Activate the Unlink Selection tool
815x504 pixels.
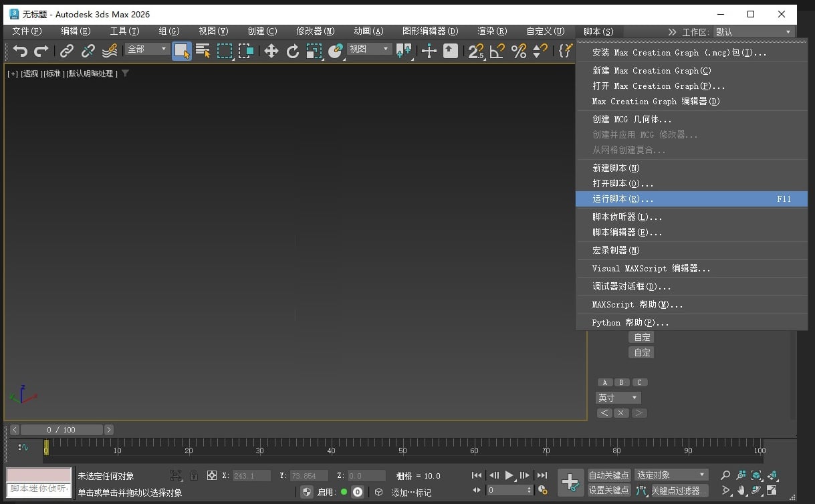coord(88,51)
